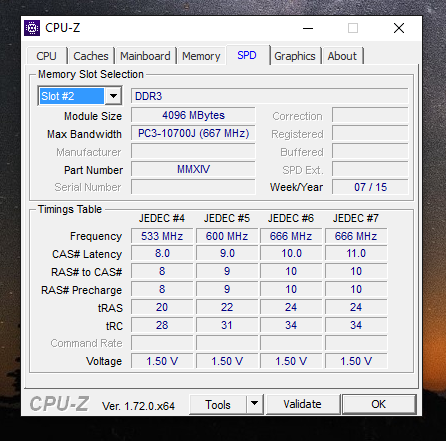446x441 pixels.
Task: Click the 11.0 CAS# Latency cell
Action: click(356, 253)
